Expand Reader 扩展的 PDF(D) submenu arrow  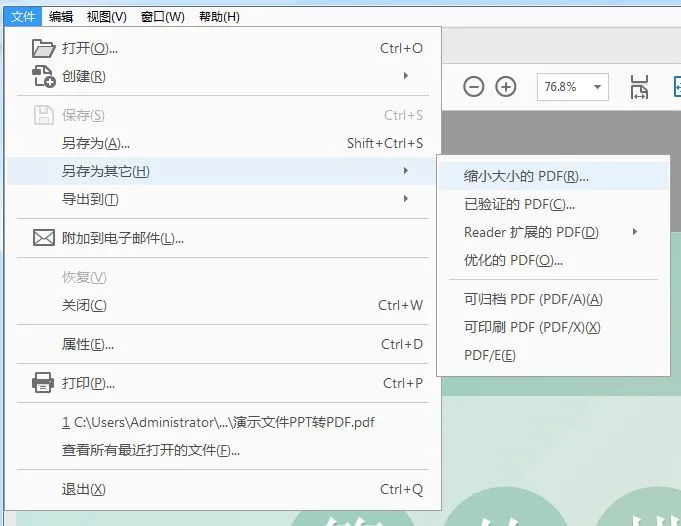[x=635, y=232]
